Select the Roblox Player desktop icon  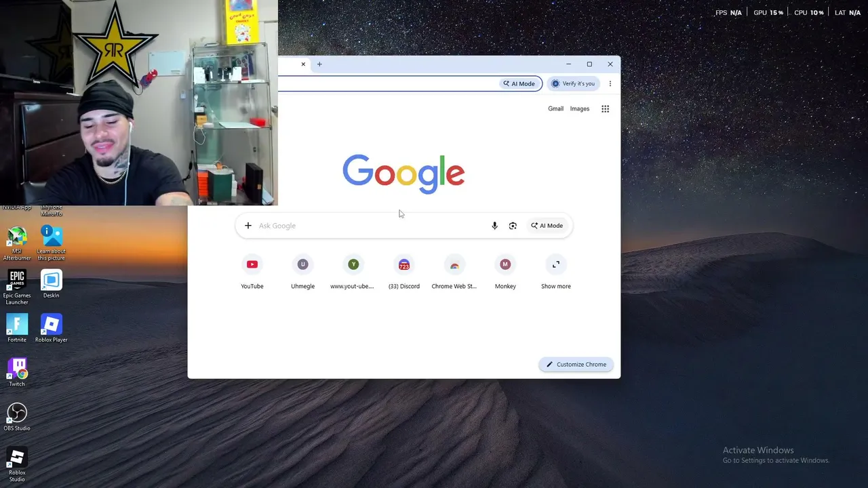[x=52, y=328]
